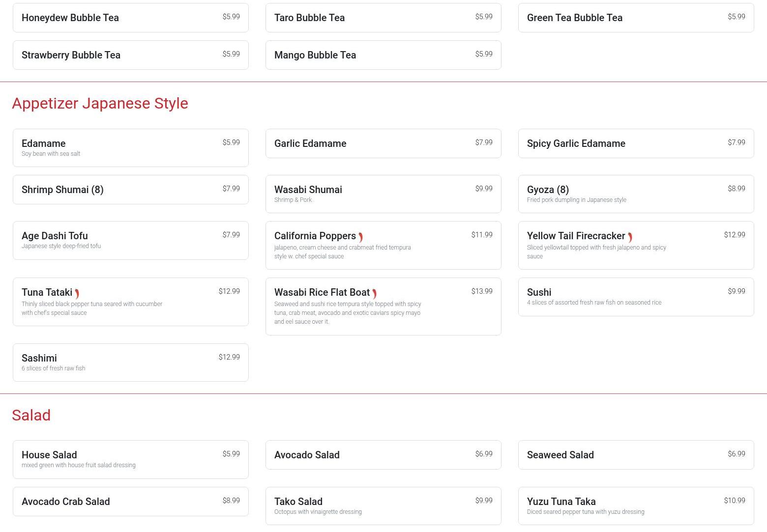Click the chili pepper icon by Tuna Tataki

point(77,294)
